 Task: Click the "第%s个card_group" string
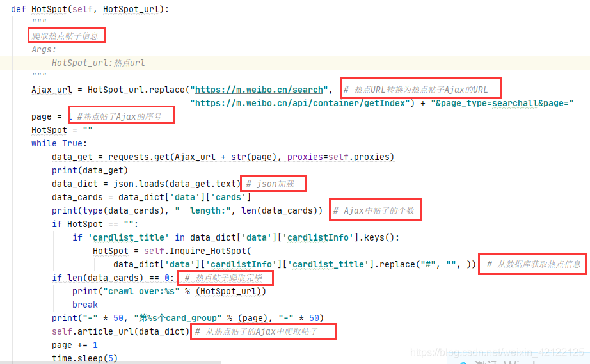point(178,319)
